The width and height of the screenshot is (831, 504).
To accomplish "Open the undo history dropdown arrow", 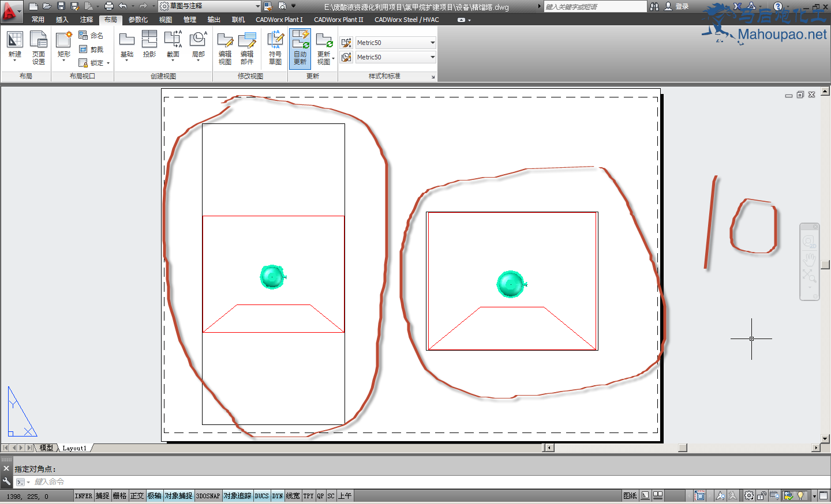I will pos(132,6).
